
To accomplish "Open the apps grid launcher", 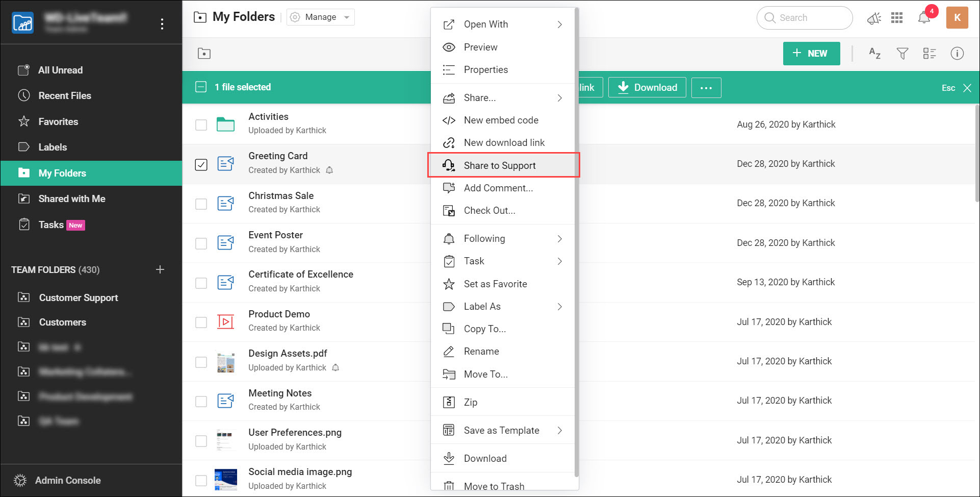I will pyautogui.click(x=897, y=17).
